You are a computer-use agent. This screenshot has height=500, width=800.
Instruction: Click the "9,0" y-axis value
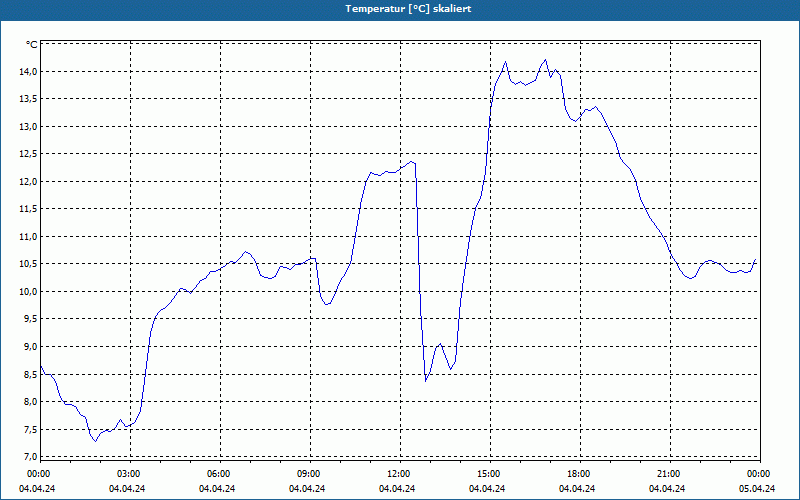coord(31,347)
